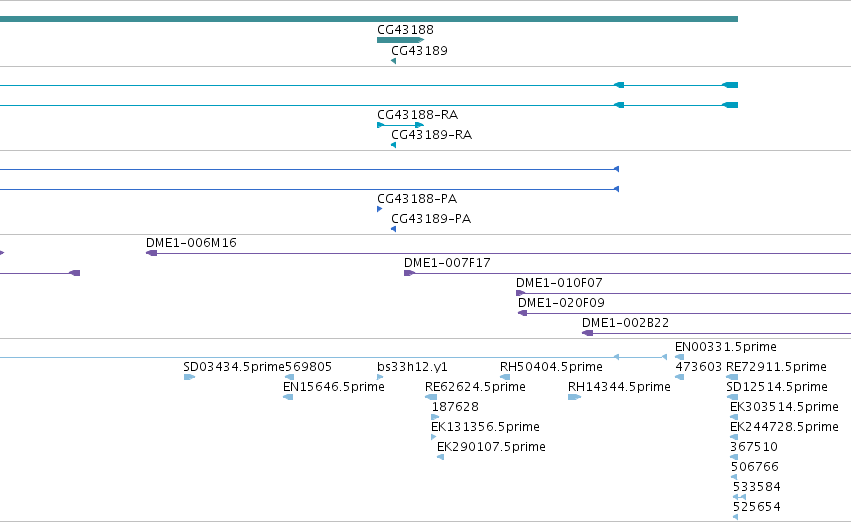Click the EN15646.5prime EST label
Viewport: 851px width, 522px height.
334,387
